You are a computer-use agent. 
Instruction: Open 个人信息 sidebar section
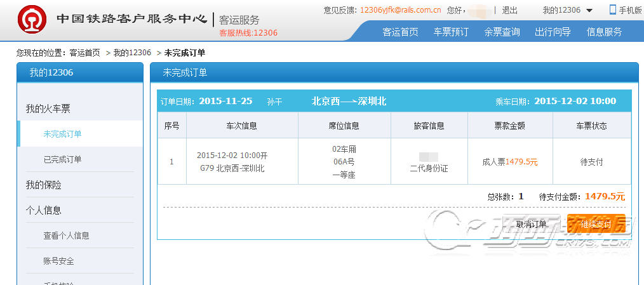coord(44,211)
